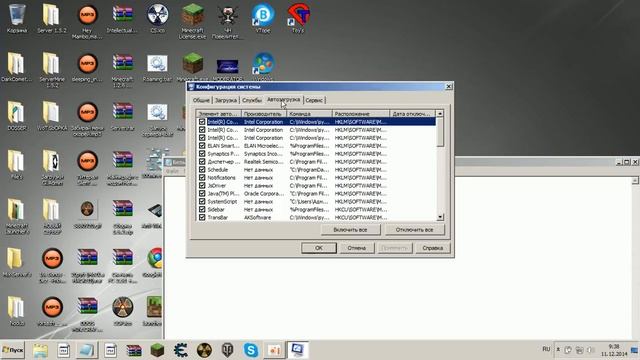
Task: Switch to the Общие tab
Action: [201, 100]
